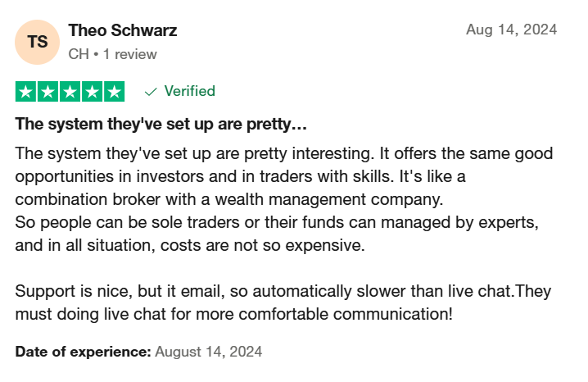Click the TS reviewer avatar circle

pos(37,42)
